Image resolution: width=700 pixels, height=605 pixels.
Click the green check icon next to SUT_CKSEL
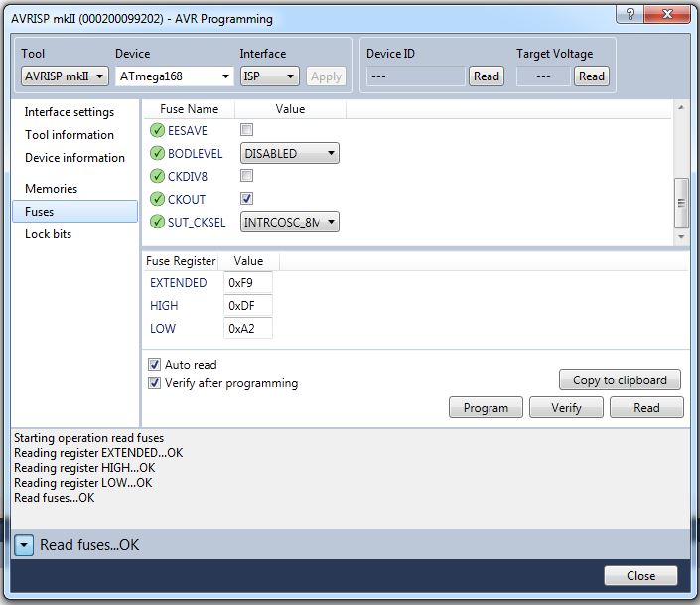tap(157, 222)
